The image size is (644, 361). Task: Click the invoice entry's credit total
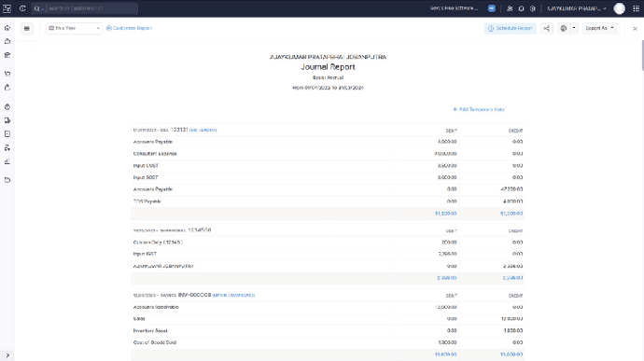click(x=511, y=354)
